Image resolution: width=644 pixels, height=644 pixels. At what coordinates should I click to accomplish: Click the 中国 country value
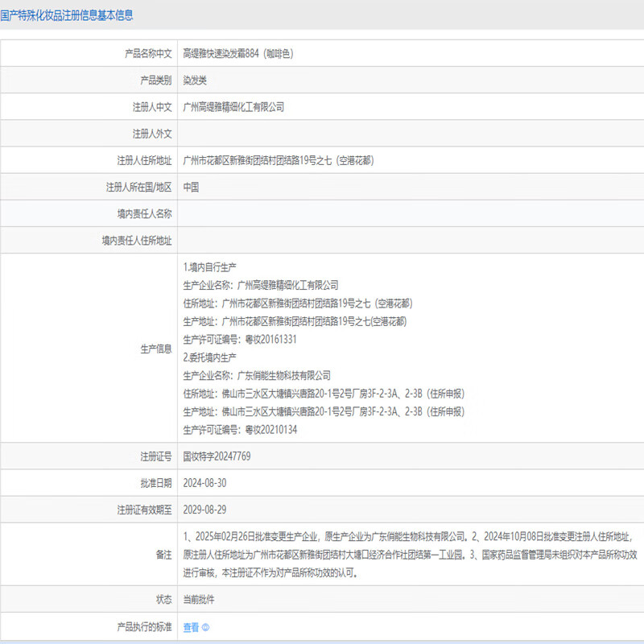click(192, 187)
